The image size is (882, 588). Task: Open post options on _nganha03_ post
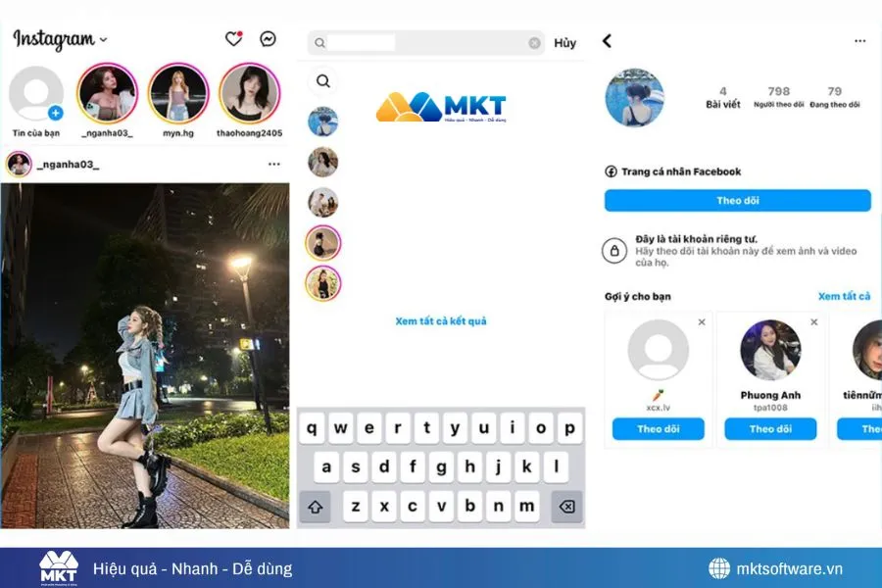tap(275, 165)
